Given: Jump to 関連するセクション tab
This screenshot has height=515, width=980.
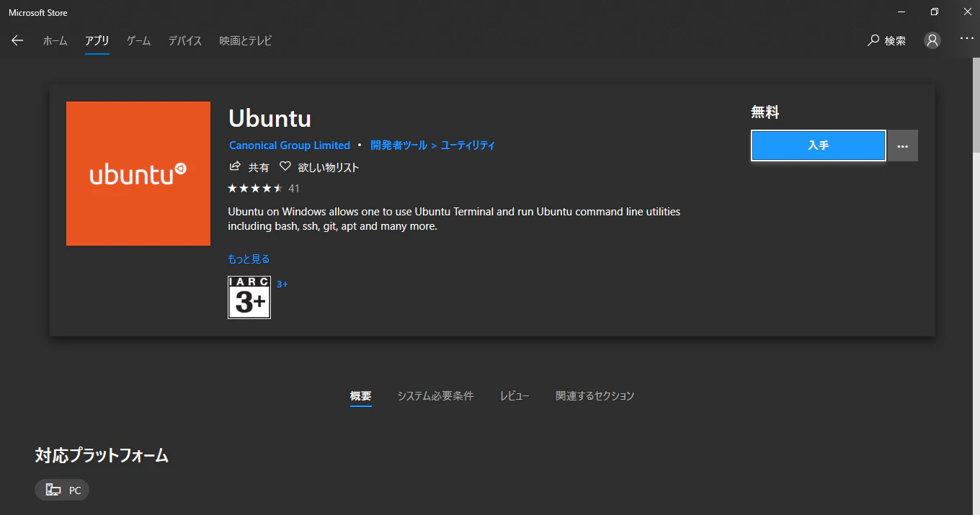Looking at the screenshot, I should (x=595, y=396).
